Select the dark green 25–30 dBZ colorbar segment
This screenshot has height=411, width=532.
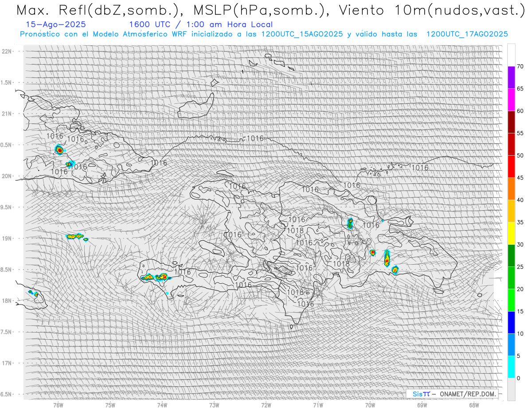pos(511,255)
